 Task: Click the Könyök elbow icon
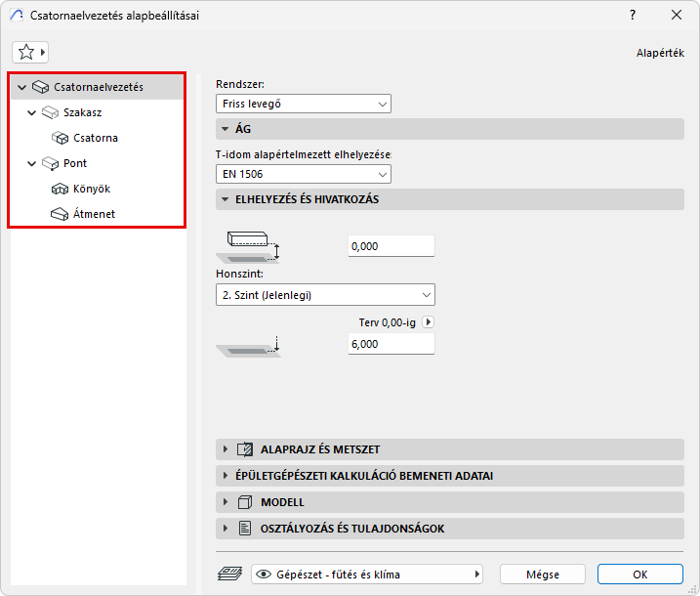[x=61, y=189]
